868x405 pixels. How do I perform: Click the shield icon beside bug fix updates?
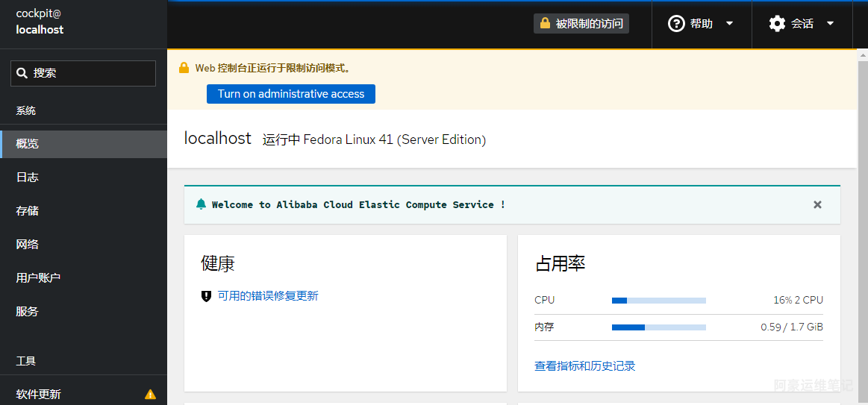click(x=206, y=296)
